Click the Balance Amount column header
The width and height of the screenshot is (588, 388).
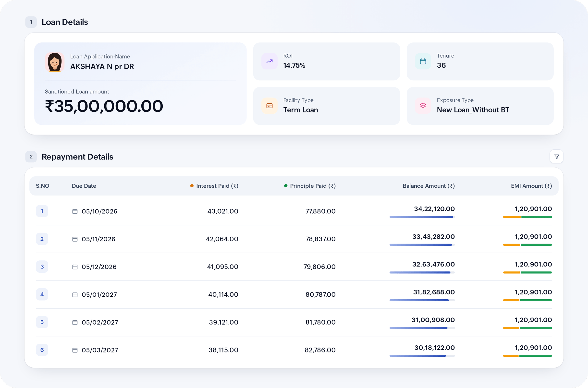pos(429,186)
